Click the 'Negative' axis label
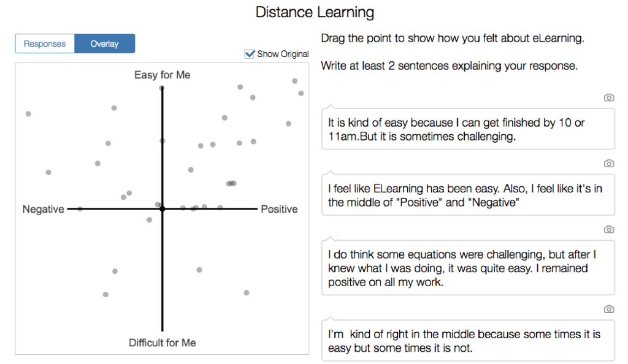This screenshot has height=364, width=628. tap(44, 210)
